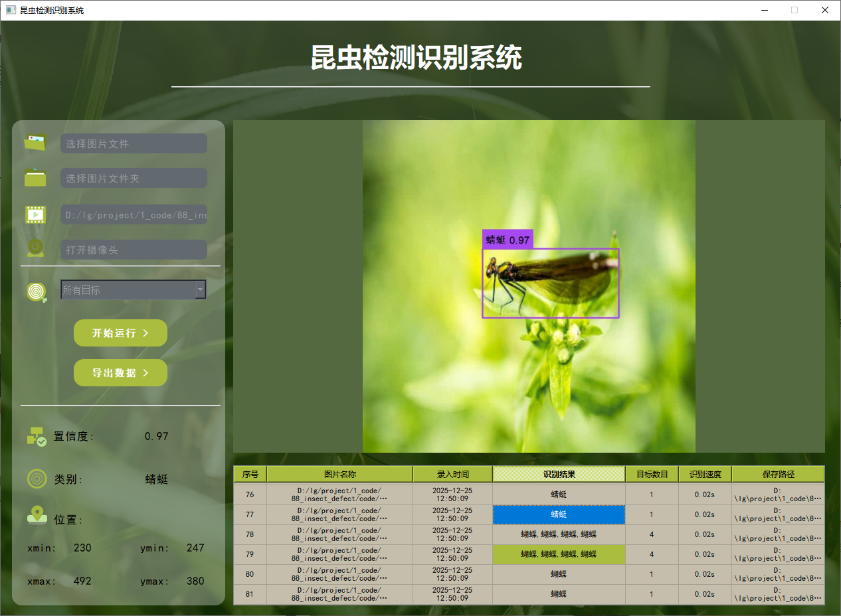
Task: Click the 图片名称 column header
Action: pyautogui.click(x=339, y=474)
